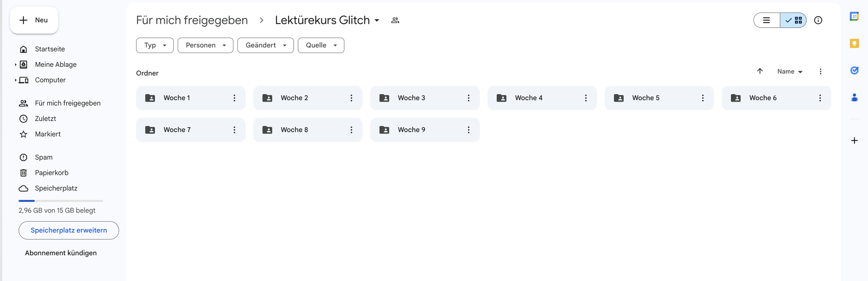Open the Typ filter dropdown
Image resolution: width=868 pixels, height=281 pixels.
[155, 45]
